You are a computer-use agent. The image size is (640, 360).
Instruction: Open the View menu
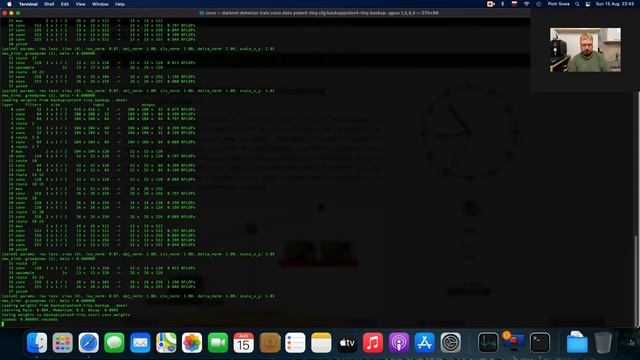tap(80, 4)
